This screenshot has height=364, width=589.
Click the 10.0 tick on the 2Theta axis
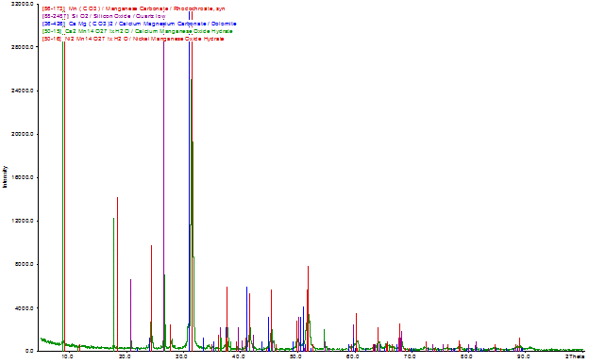(67, 356)
